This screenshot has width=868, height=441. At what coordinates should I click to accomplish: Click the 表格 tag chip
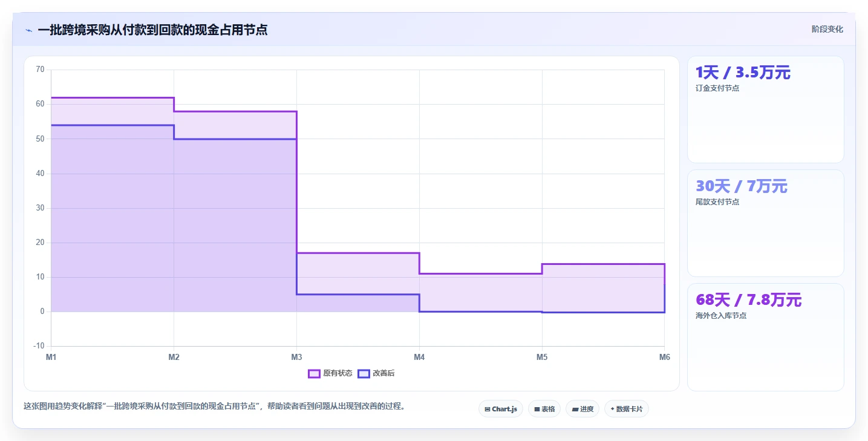tap(544, 409)
